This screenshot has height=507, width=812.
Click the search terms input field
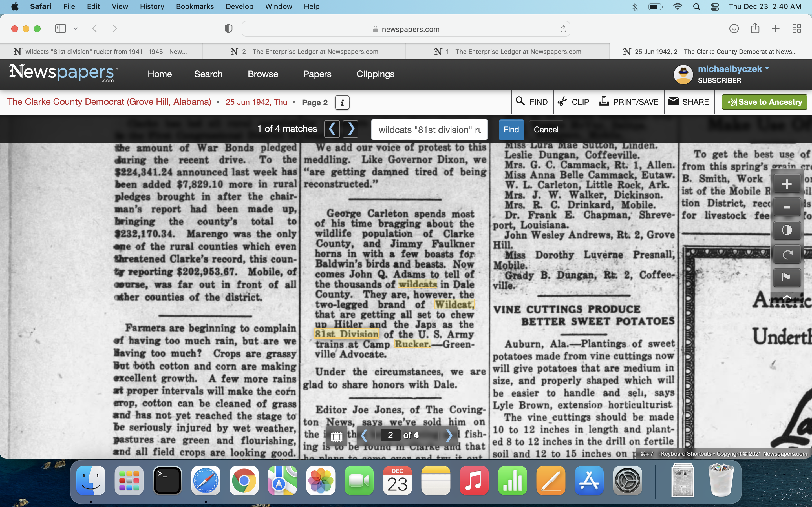pyautogui.click(x=429, y=130)
